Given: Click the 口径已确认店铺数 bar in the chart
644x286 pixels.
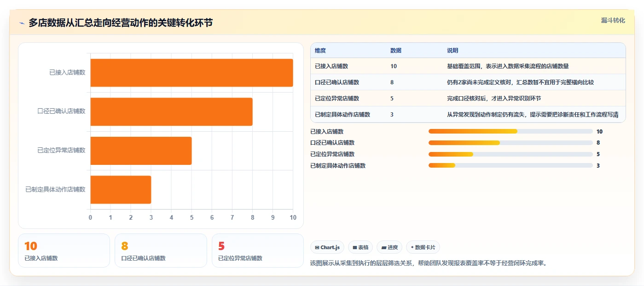Looking at the screenshot, I should tap(171, 111).
